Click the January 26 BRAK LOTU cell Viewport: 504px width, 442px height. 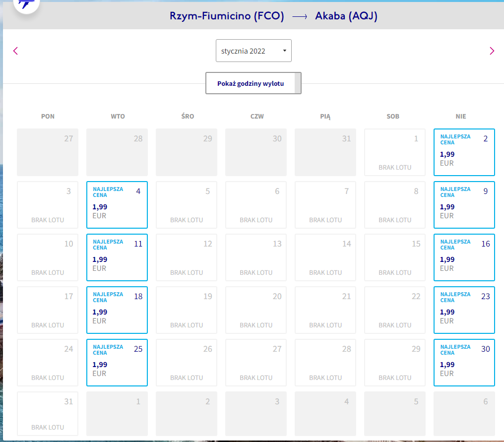coord(187,363)
